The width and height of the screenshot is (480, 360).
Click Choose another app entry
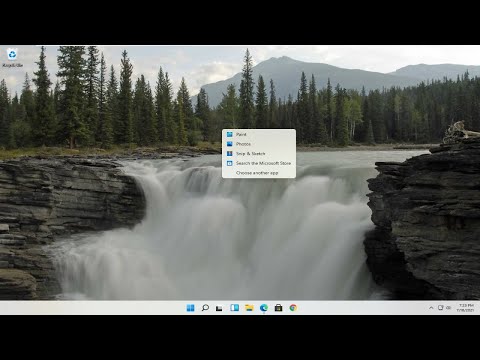(x=259, y=173)
